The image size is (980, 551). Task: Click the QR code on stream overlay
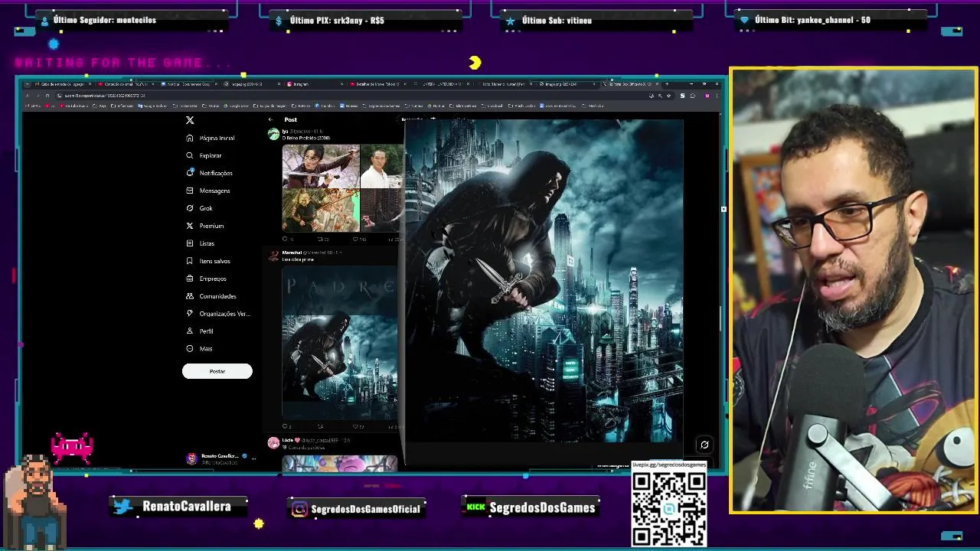[x=668, y=507]
